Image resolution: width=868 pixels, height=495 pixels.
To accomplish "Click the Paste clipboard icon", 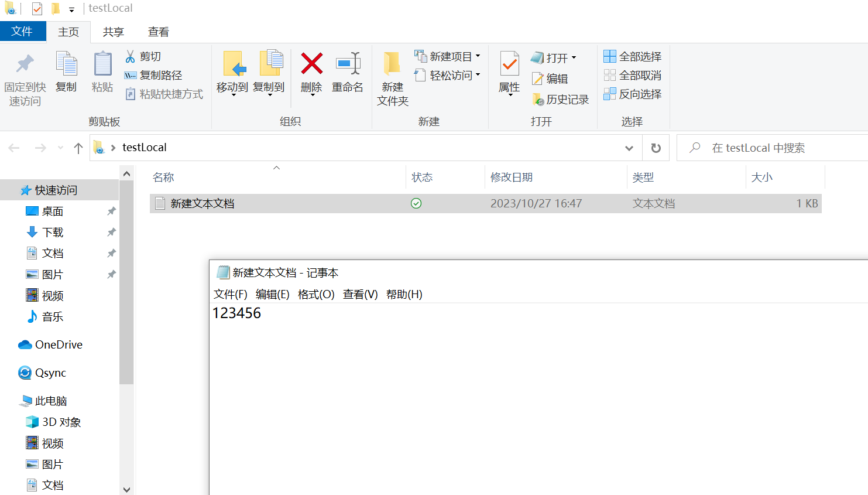I will click(x=102, y=64).
